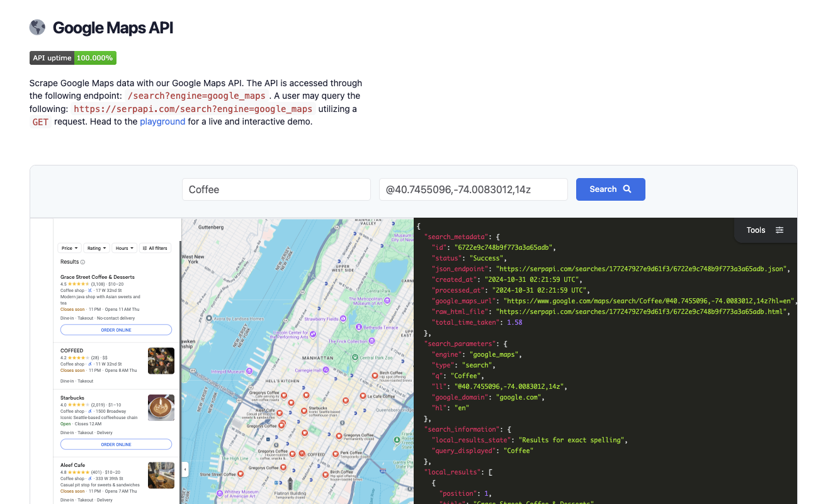Image resolution: width=823 pixels, height=504 pixels.
Task: Open the Tools menu in JSON panel
Action: (765, 230)
